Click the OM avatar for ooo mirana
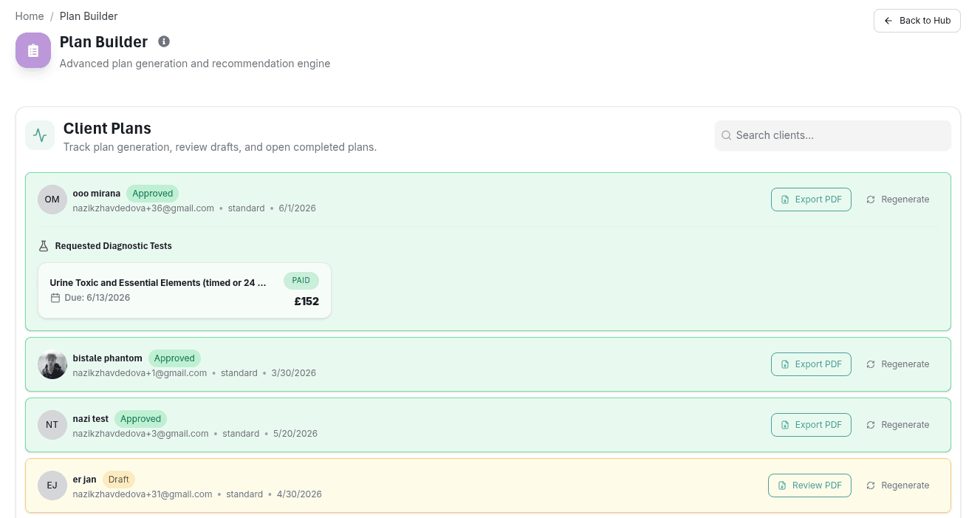980x518 pixels. (x=52, y=200)
